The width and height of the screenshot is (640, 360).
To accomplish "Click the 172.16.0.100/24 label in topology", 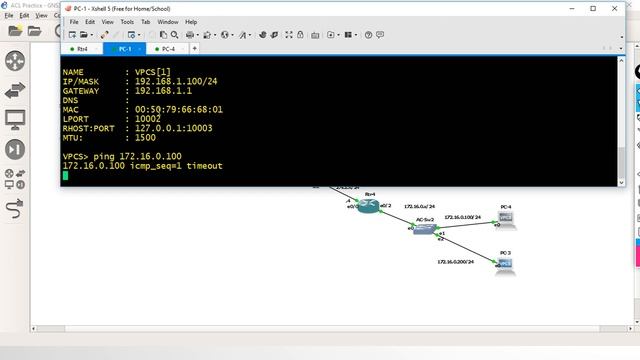I will point(462,217).
